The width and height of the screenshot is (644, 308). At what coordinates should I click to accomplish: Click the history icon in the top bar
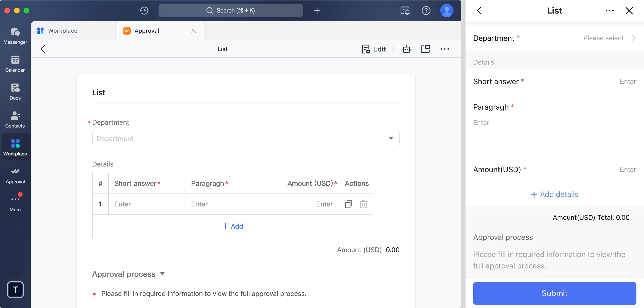pos(144,11)
